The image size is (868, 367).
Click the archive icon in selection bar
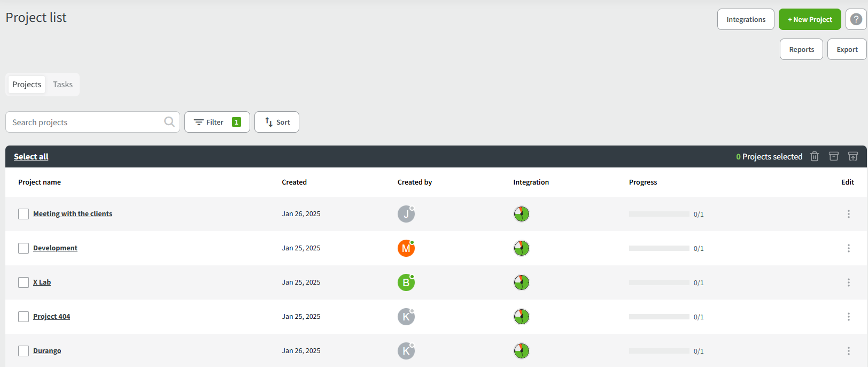pyautogui.click(x=833, y=156)
